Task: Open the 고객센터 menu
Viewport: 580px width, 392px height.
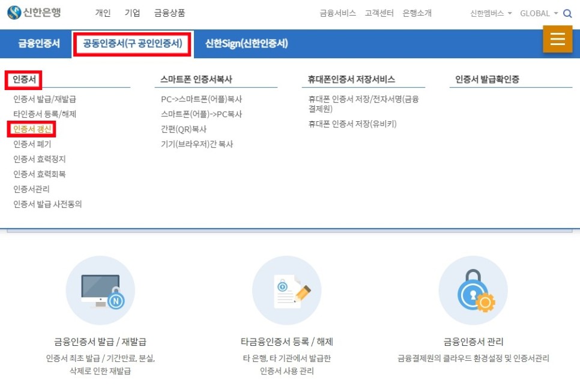Action: point(379,13)
